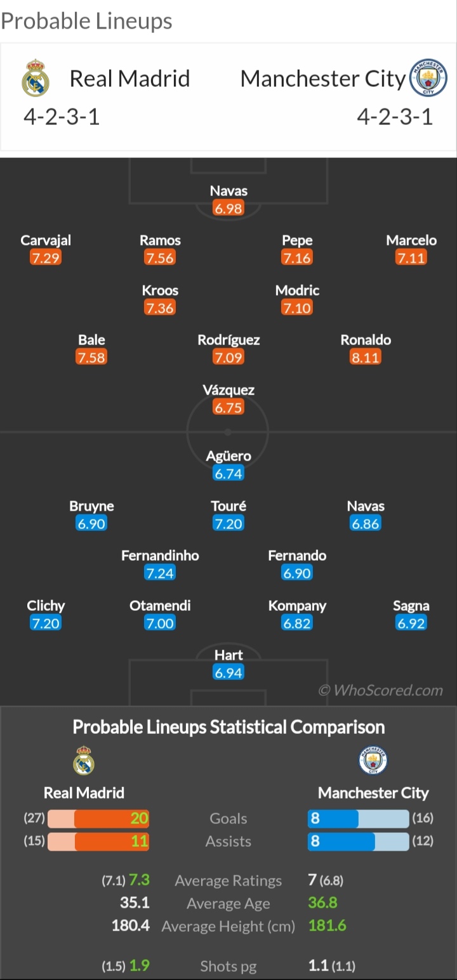Select Touré's 7.20 rating badge
457x980 pixels.
pyautogui.click(x=228, y=523)
